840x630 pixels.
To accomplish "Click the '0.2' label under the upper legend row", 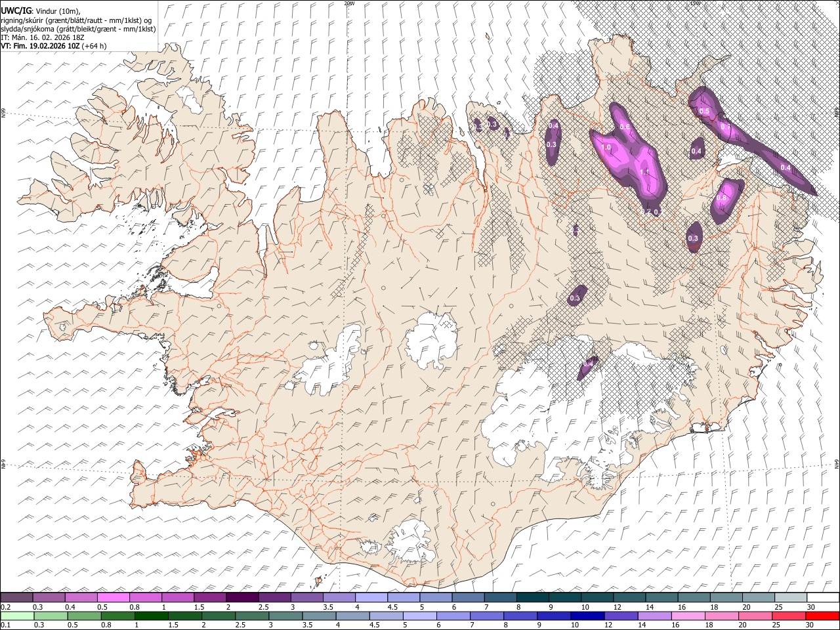I will coord(5,607).
